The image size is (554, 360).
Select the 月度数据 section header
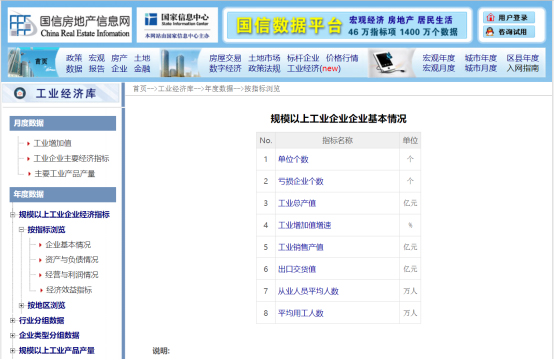(63, 123)
